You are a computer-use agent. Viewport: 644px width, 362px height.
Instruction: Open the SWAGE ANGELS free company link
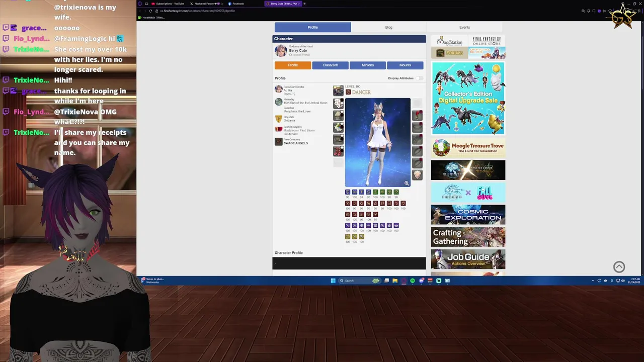click(295, 143)
